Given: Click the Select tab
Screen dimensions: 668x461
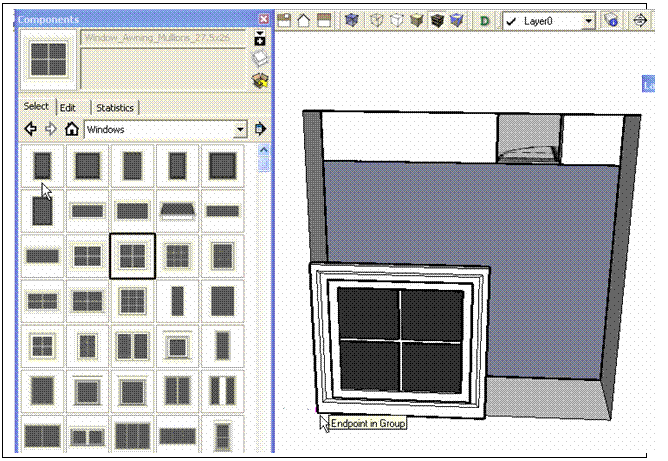Looking at the screenshot, I should pos(36,107).
